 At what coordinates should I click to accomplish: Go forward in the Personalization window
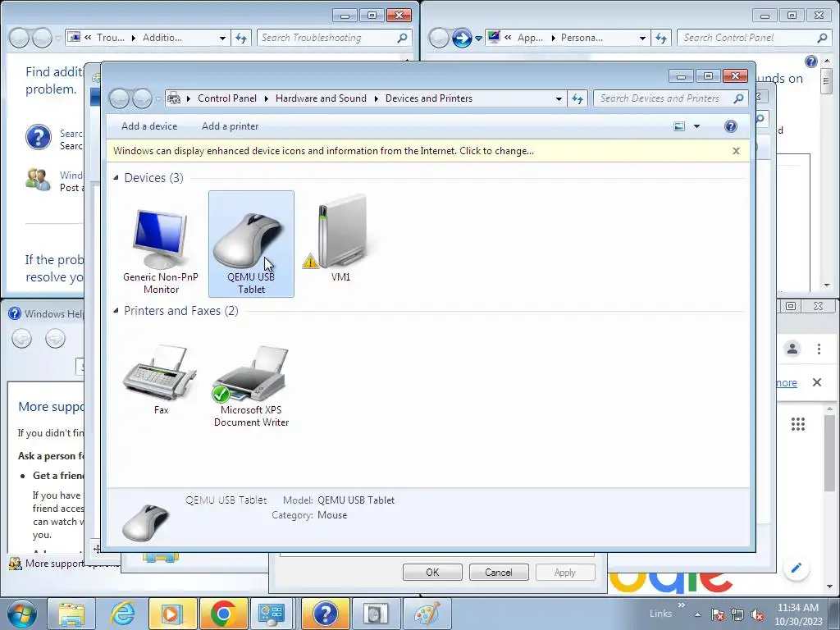click(461, 38)
